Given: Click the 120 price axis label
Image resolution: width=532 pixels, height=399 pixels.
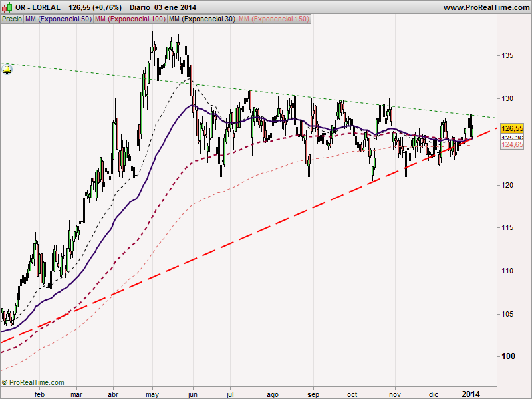Looking at the screenshot, I should point(507,185).
